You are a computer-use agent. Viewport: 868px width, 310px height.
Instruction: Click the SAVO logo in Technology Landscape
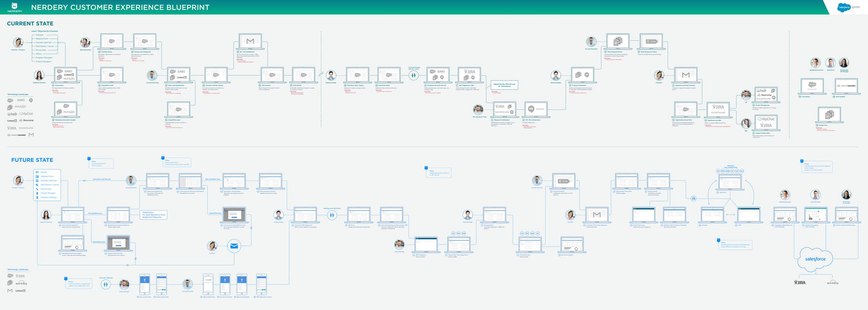coord(21,100)
